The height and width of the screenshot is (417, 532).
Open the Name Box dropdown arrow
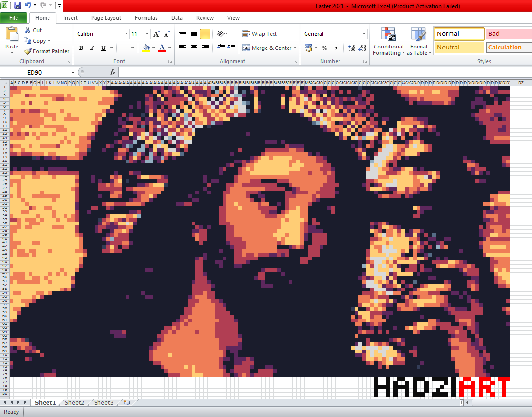73,72
